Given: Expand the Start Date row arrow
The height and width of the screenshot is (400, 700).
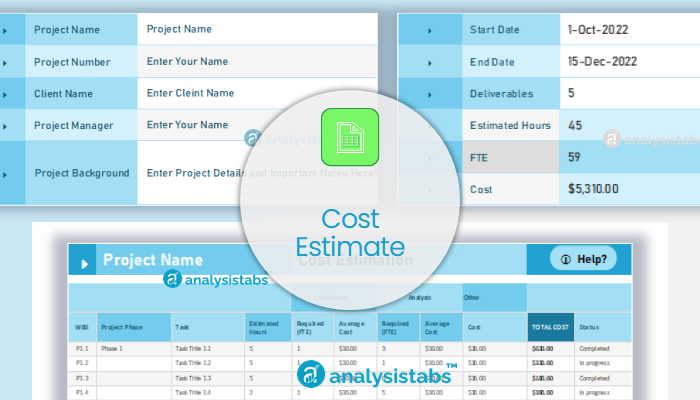Looking at the screenshot, I should coord(430,30).
